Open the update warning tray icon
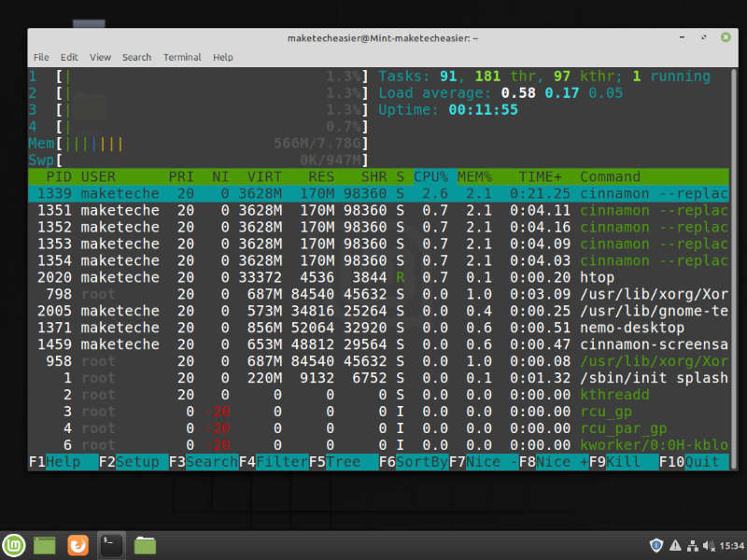The image size is (747, 560). click(675, 545)
